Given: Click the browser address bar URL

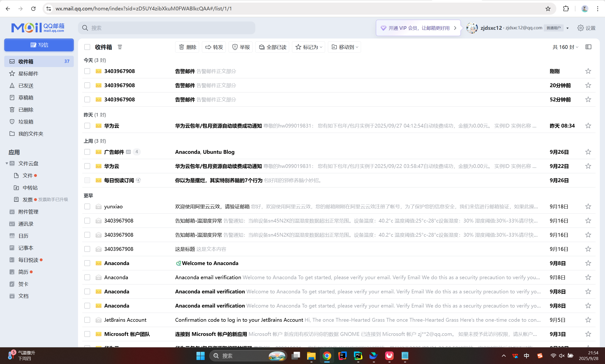Looking at the screenshot, I should click(x=144, y=9).
